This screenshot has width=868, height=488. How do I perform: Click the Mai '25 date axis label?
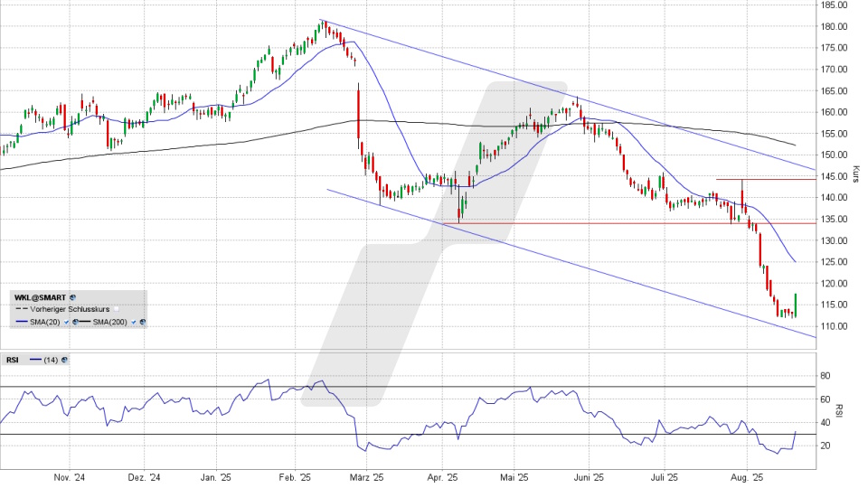514,477
